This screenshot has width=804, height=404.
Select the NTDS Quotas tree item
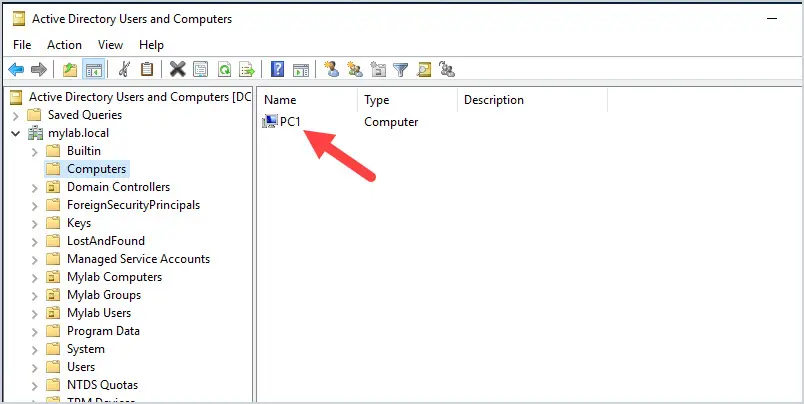(103, 385)
